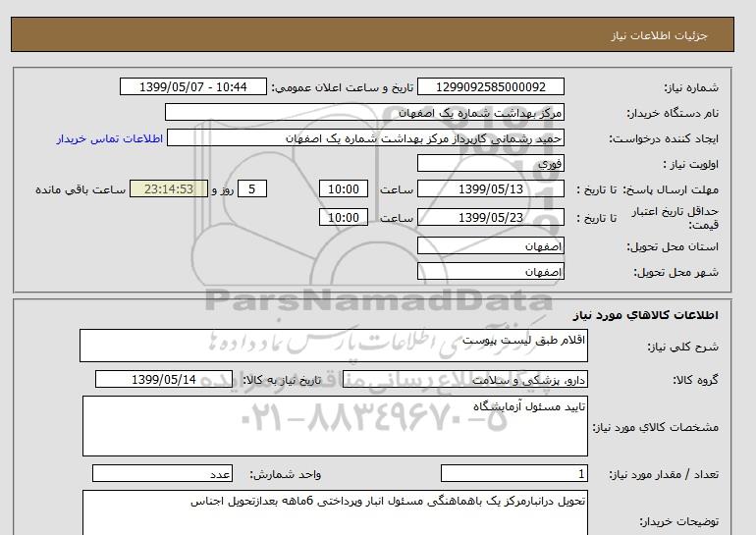This screenshot has width=756, height=535.
Task: Select the label گروه کالا
Action: click(696, 380)
